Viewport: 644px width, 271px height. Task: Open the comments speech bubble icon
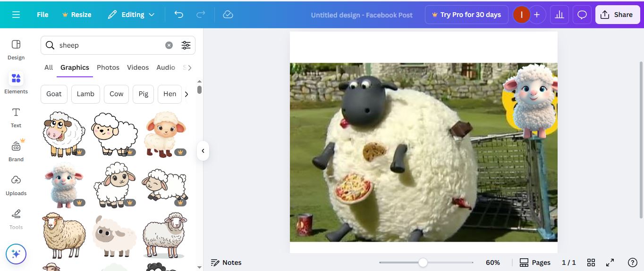click(x=582, y=15)
